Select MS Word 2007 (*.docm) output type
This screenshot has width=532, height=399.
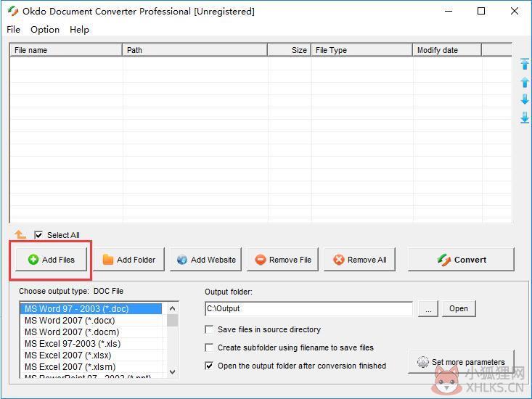[91, 332]
